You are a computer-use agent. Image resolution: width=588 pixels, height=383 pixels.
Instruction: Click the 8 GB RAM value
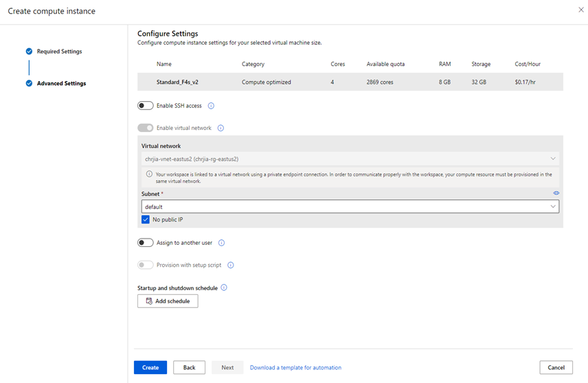(444, 83)
